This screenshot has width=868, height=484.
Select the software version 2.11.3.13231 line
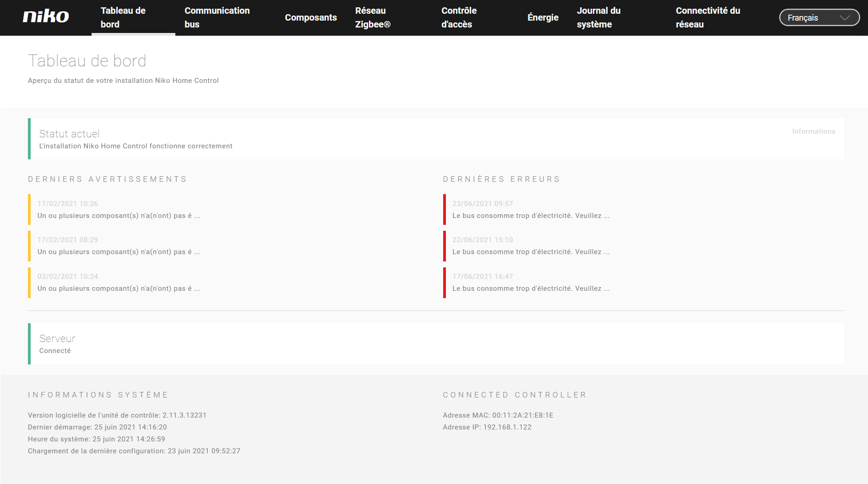pyautogui.click(x=117, y=415)
